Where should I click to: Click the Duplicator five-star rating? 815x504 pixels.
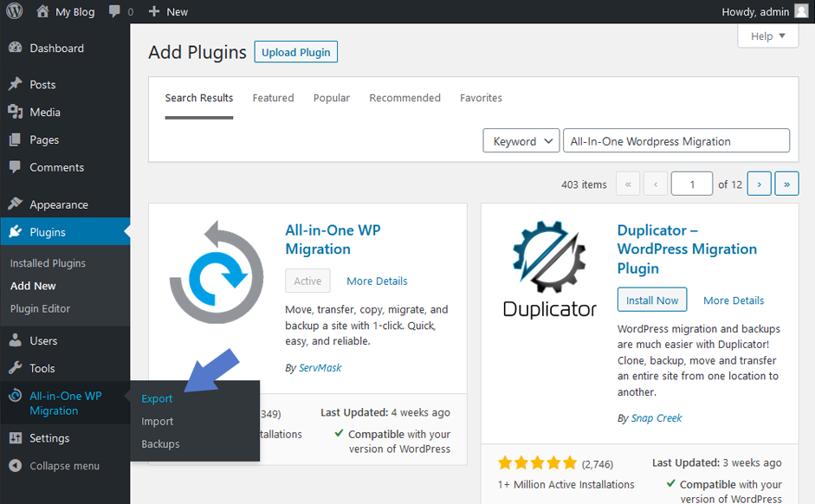pos(538,462)
